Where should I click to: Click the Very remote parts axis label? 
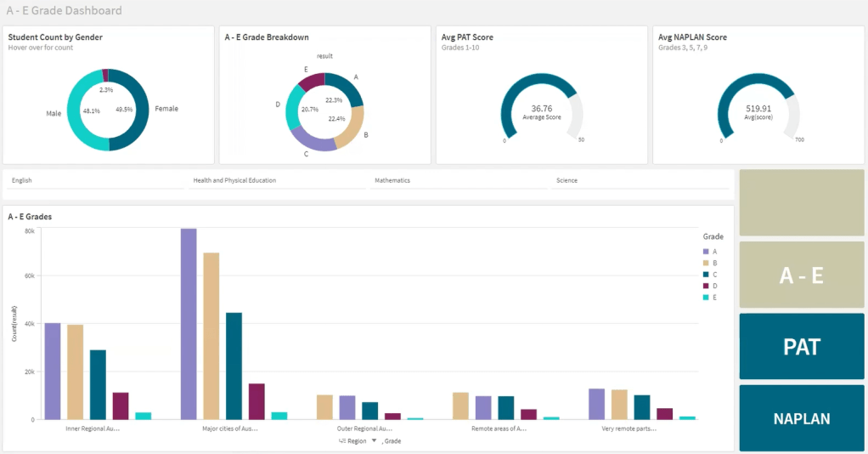click(x=628, y=429)
